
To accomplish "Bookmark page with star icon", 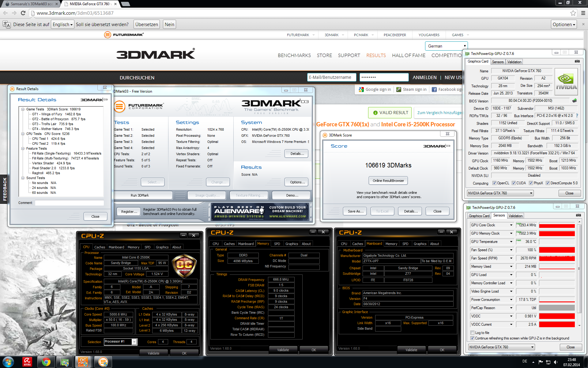I will (573, 13).
